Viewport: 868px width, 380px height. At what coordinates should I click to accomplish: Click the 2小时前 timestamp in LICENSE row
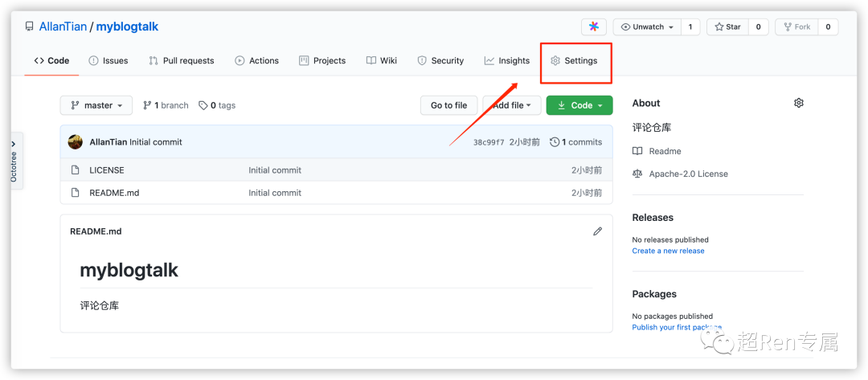[587, 170]
